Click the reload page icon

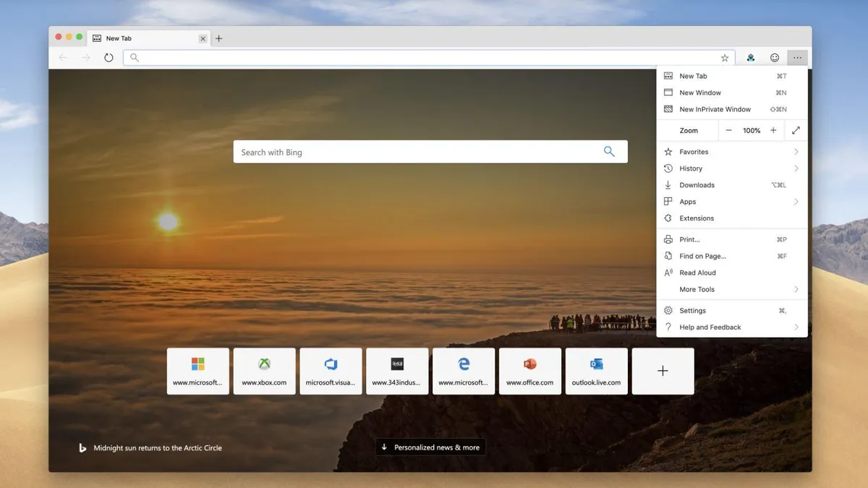[x=109, y=57]
